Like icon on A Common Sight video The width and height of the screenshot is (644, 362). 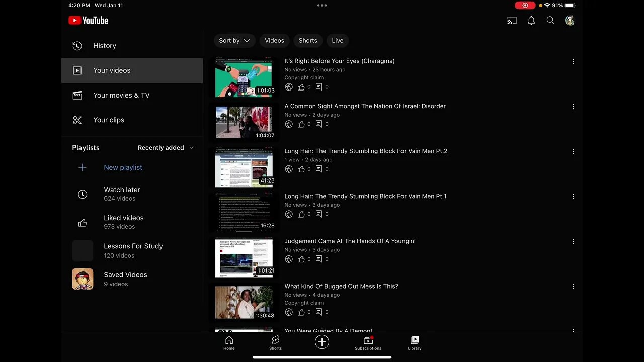(x=301, y=124)
